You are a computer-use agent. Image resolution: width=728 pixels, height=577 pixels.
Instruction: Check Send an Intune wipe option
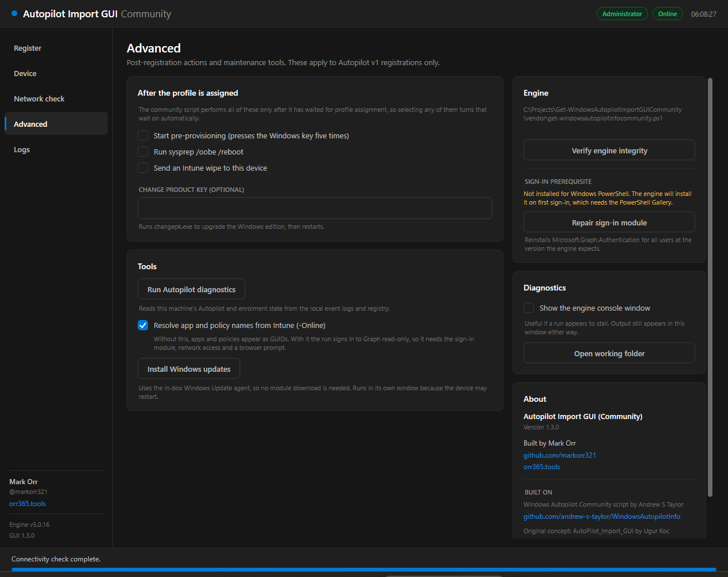point(143,168)
